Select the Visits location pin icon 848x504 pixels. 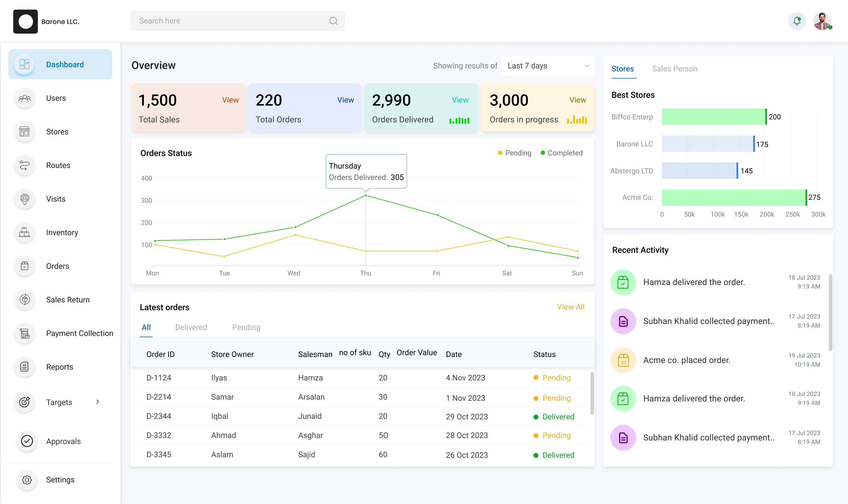click(x=24, y=199)
